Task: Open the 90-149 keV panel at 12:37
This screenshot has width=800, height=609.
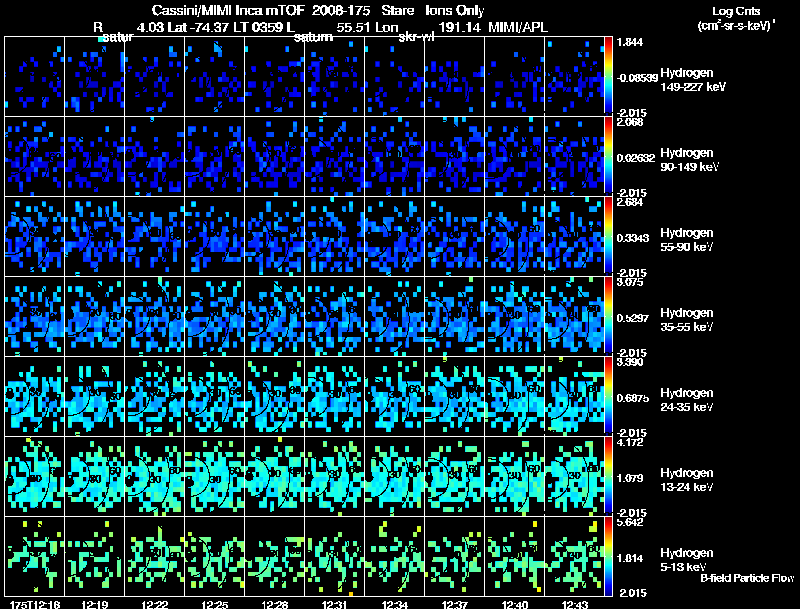Action: (455, 157)
